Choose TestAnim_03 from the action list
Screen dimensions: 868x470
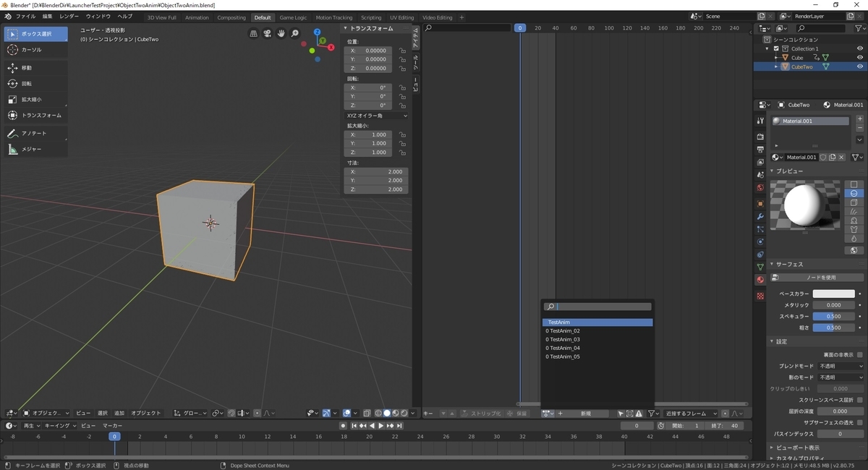(564, 340)
